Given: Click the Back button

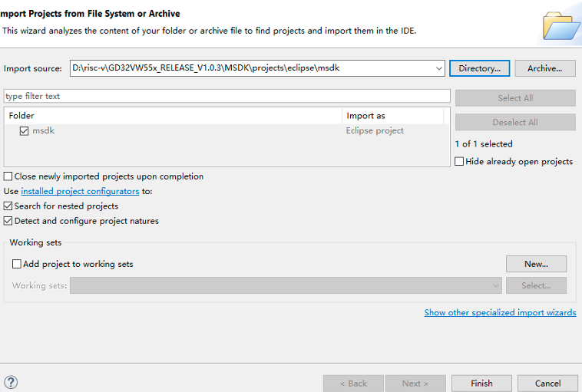Looking at the screenshot, I should pyautogui.click(x=353, y=383).
